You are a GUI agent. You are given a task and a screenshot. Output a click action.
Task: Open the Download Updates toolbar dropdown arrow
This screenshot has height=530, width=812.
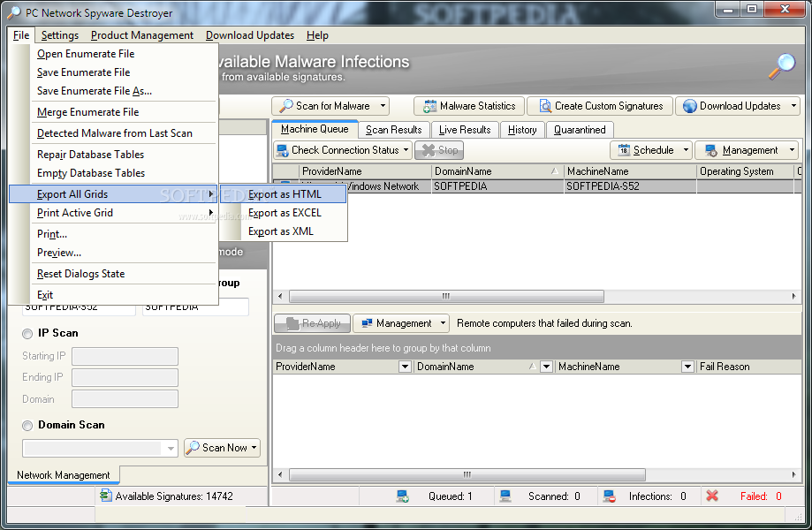(793, 106)
